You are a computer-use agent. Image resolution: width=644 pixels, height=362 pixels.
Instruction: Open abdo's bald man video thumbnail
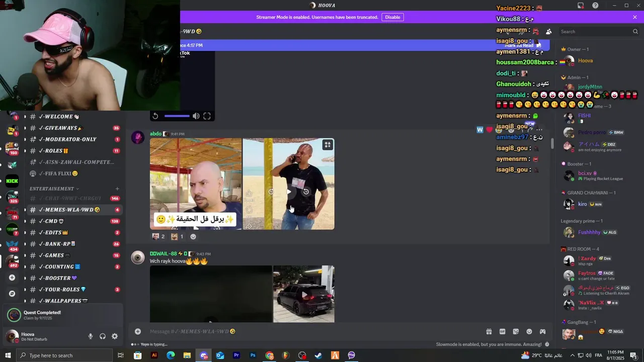click(196, 184)
